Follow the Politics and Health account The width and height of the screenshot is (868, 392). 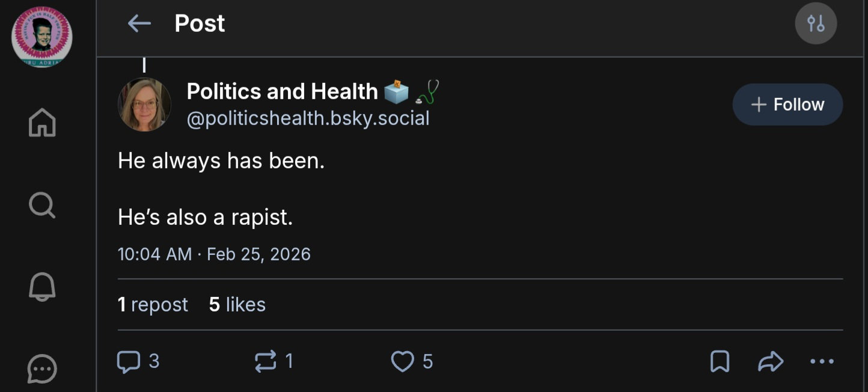[x=787, y=105]
